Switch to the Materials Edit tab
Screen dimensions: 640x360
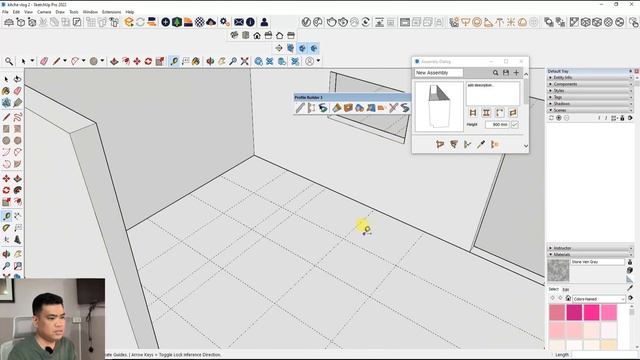point(566,289)
